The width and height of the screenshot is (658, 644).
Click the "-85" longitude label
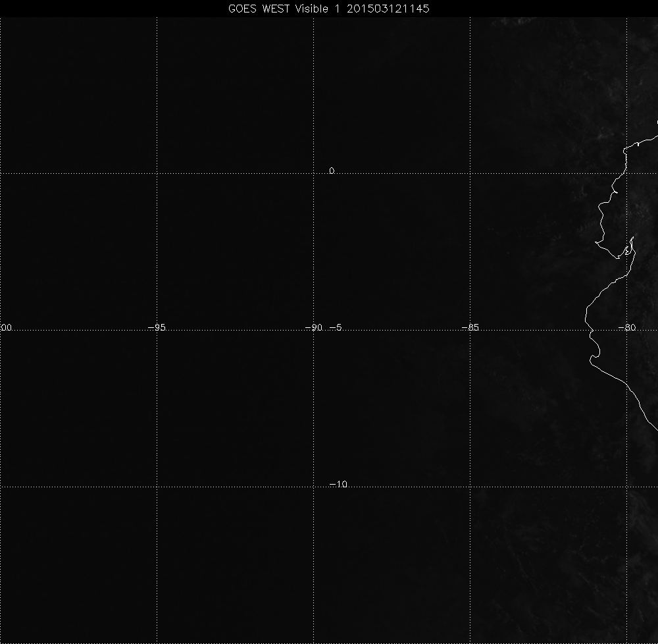[x=470, y=327]
